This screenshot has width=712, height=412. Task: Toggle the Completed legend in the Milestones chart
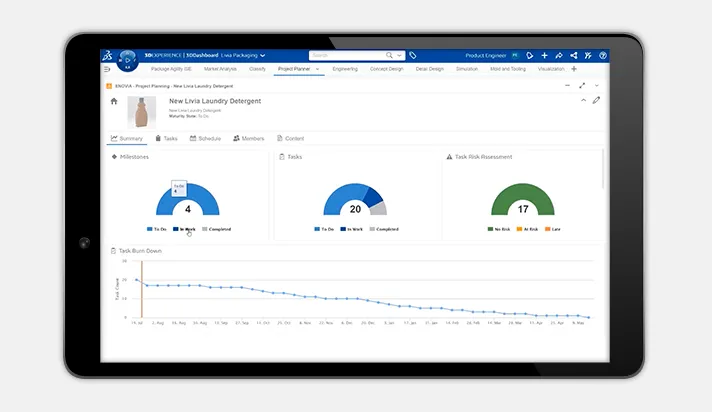coord(217,229)
